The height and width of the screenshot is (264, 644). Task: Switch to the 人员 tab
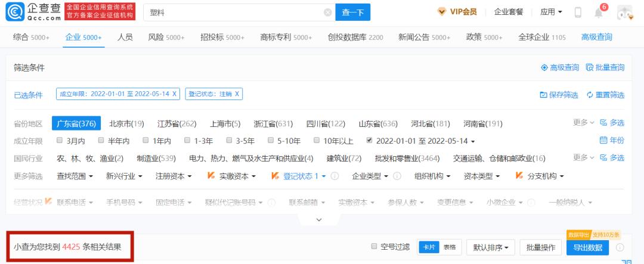point(125,38)
